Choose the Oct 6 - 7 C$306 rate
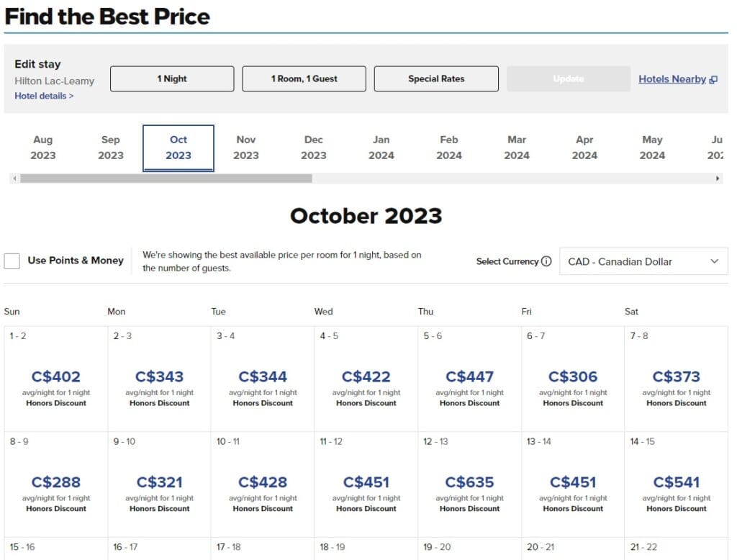 point(573,378)
